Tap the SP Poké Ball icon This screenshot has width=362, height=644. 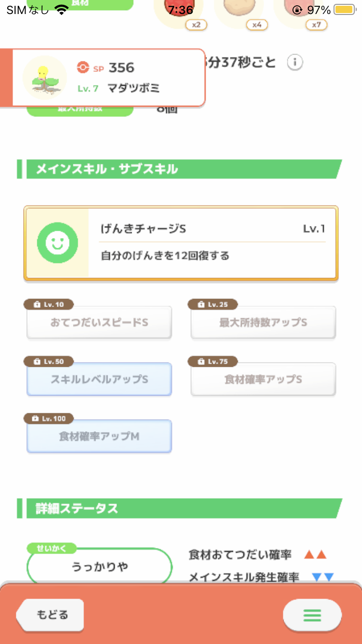coord(83,68)
